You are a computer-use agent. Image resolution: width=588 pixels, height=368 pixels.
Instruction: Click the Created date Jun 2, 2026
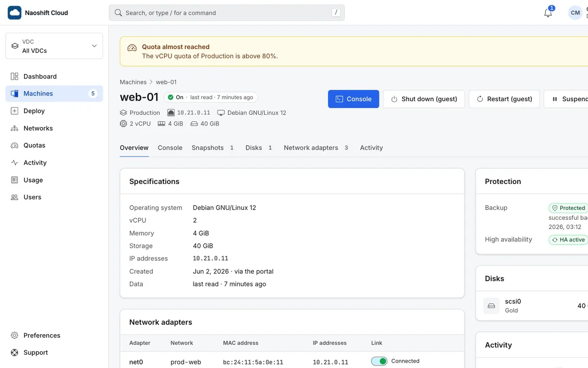click(211, 271)
